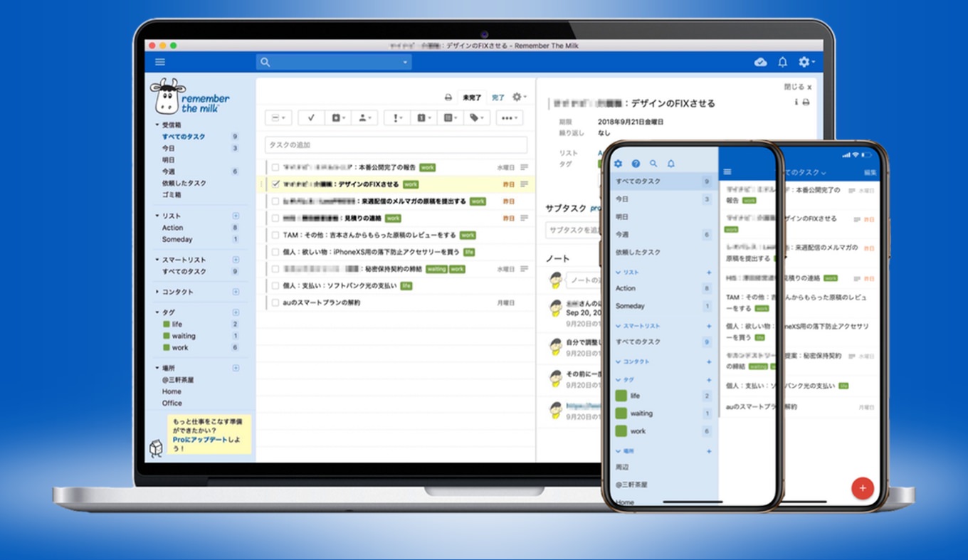Tap the bell icon on the phone

pyautogui.click(x=670, y=164)
